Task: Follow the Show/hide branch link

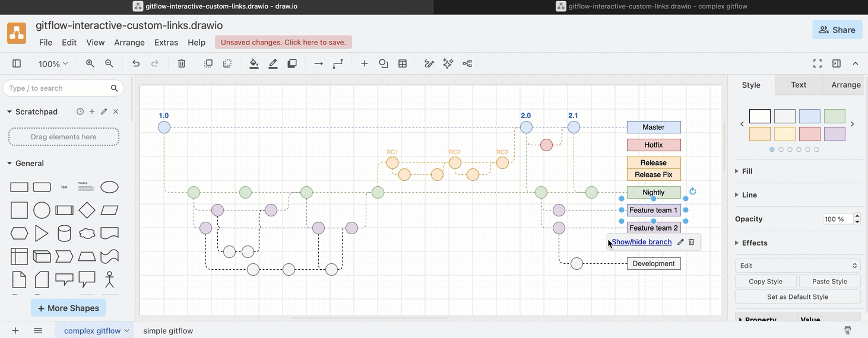Action: tap(641, 242)
